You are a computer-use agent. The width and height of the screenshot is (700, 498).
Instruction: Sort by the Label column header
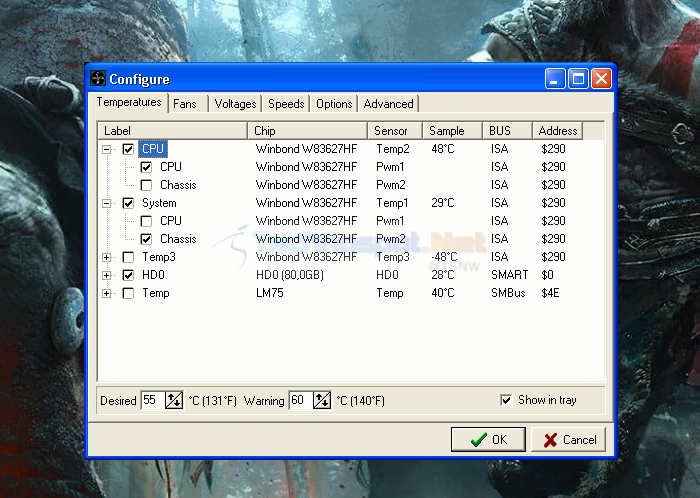point(172,131)
